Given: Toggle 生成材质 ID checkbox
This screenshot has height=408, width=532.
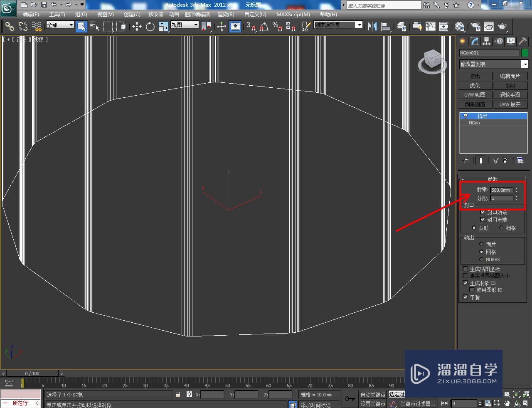Looking at the screenshot, I should [465, 283].
